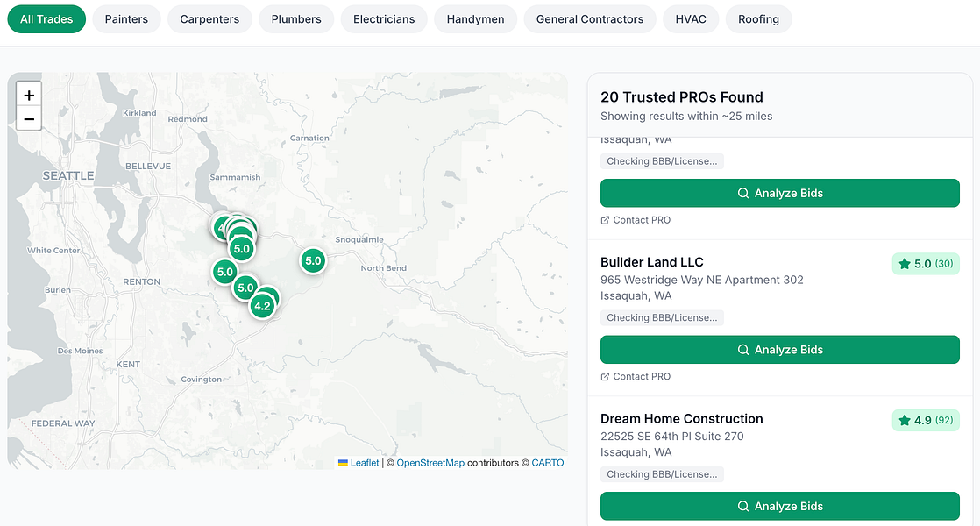This screenshot has width=980, height=526.
Task: Filter by Carpenters trade
Action: [x=209, y=19]
